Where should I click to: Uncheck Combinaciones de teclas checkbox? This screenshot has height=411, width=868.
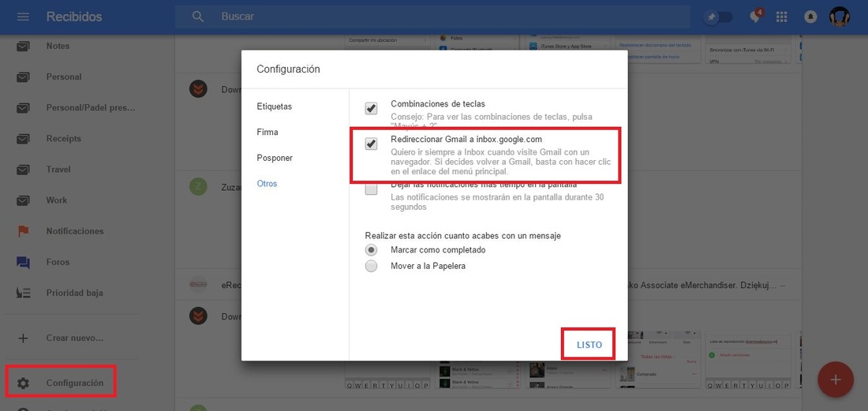coord(371,108)
